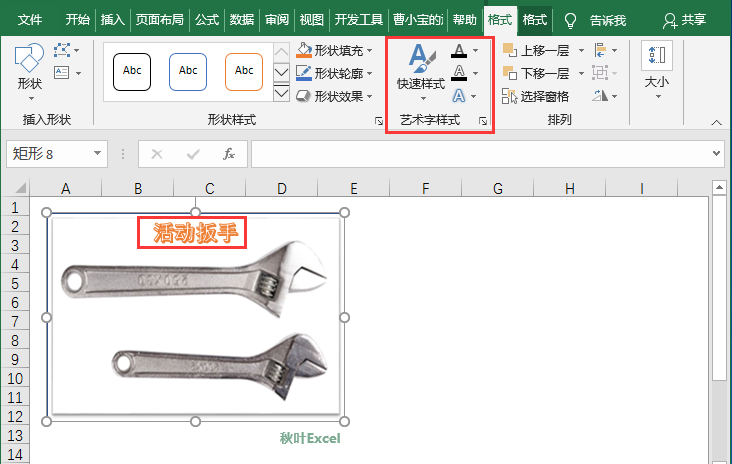Open the 下移一层 dropdown arrow
Viewport: 732px width, 464px height.
tap(581, 73)
